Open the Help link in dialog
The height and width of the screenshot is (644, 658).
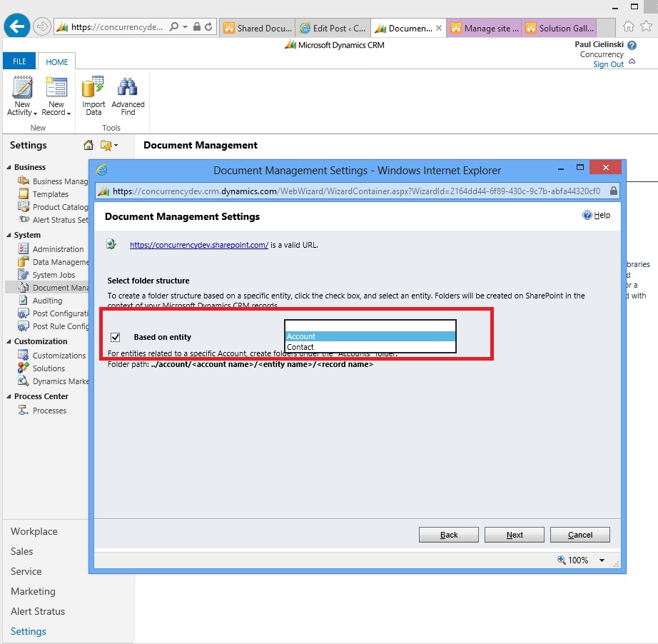tap(602, 215)
